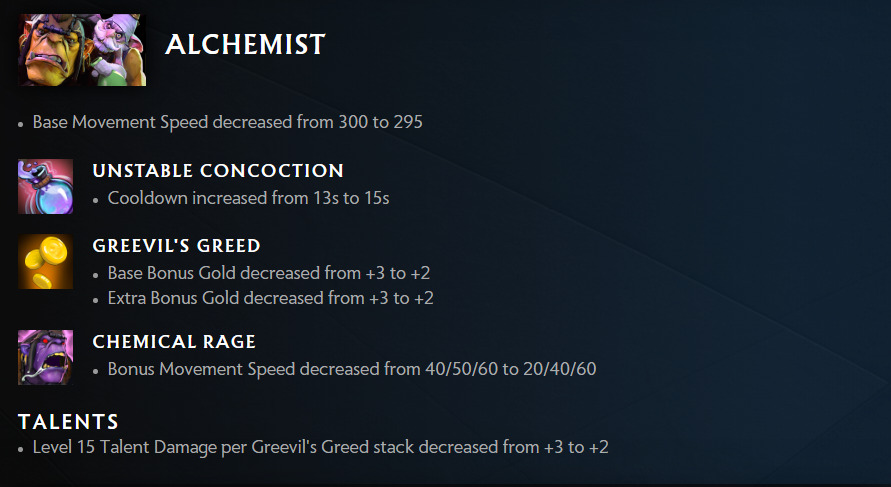This screenshot has height=487, width=891.
Task: Select the Cooldown increased 13s to 15s line
Action: click(248, 198)
